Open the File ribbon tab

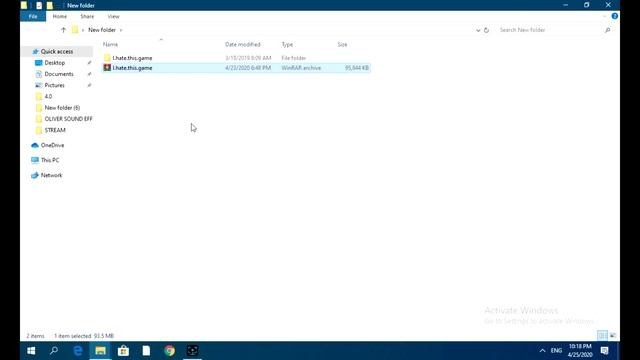(x=33, y=16)
